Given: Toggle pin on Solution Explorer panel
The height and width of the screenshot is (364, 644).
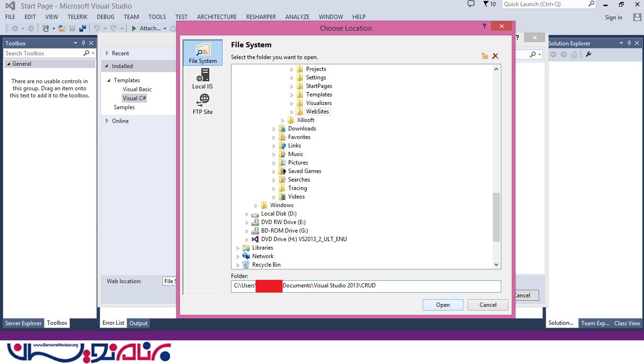Looking at the screenshot, I should (x=629, y=43).
